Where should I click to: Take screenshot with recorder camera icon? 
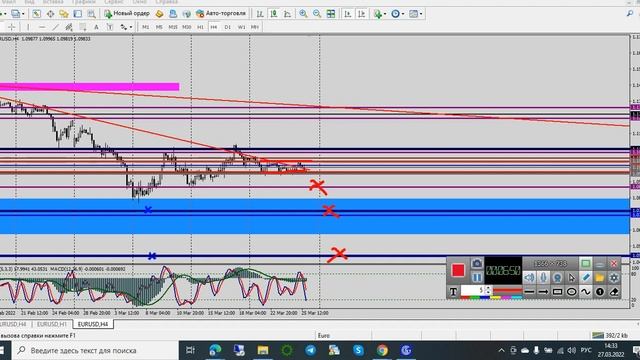click(x=477, y=264)
